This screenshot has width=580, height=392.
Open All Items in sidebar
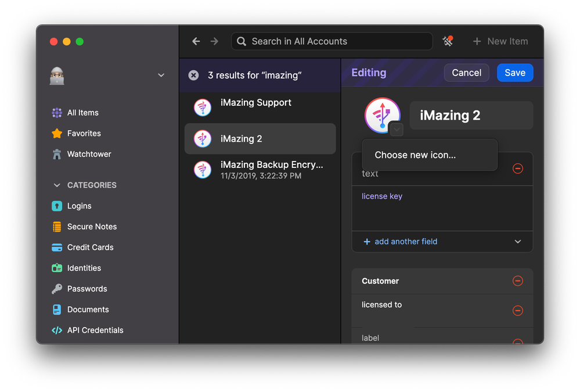[82, 113]
